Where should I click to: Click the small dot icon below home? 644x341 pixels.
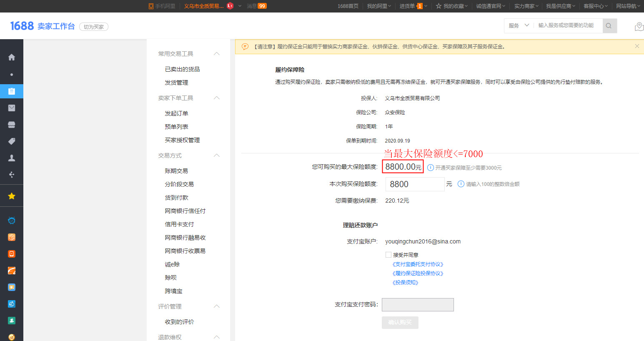click(12, 75)
